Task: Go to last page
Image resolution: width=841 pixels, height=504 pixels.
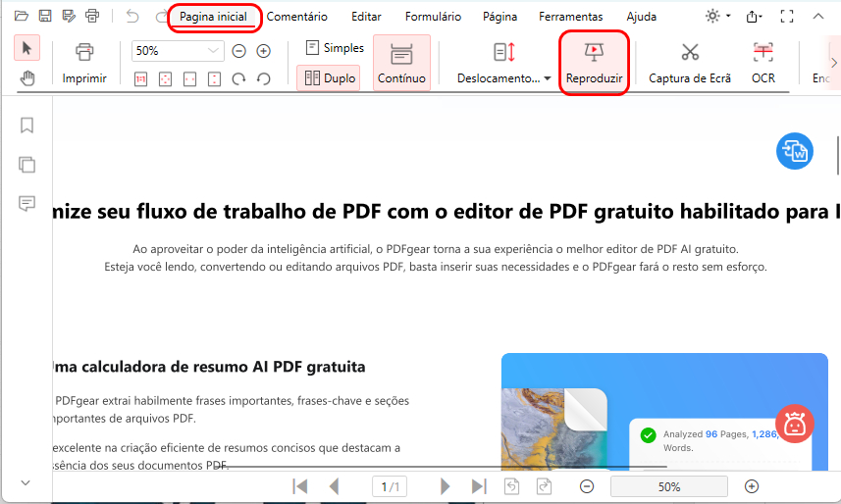Action: pos(479,486)
